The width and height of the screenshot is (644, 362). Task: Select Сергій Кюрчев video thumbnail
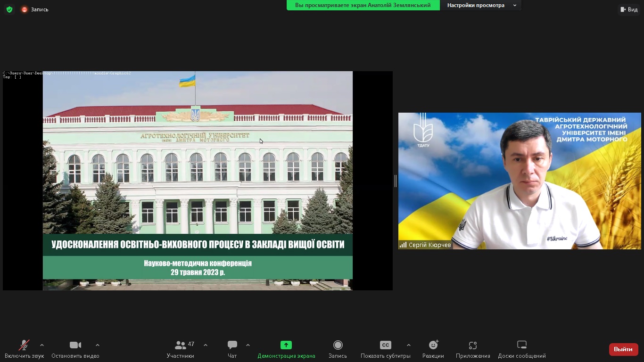(x=520, y=181)
